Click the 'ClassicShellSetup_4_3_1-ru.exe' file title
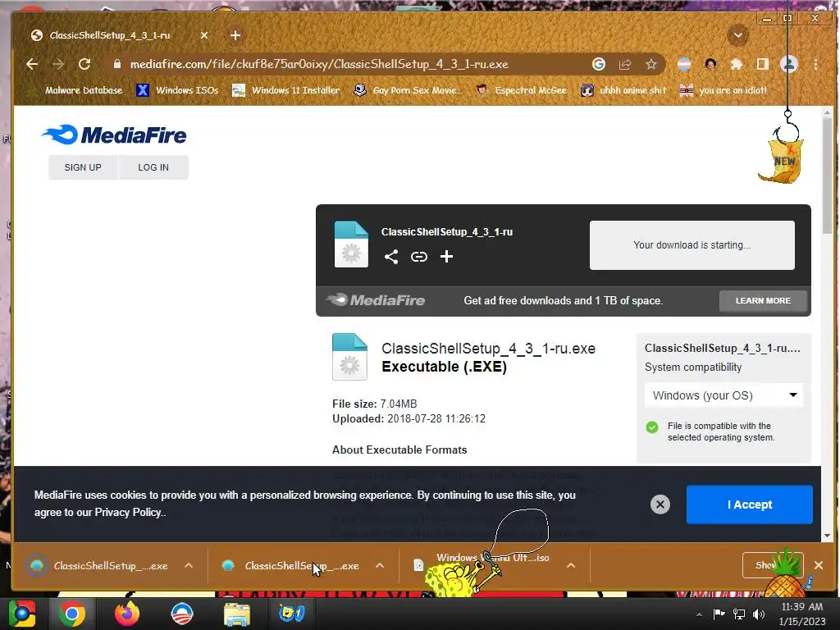 (x=488, y=348)
